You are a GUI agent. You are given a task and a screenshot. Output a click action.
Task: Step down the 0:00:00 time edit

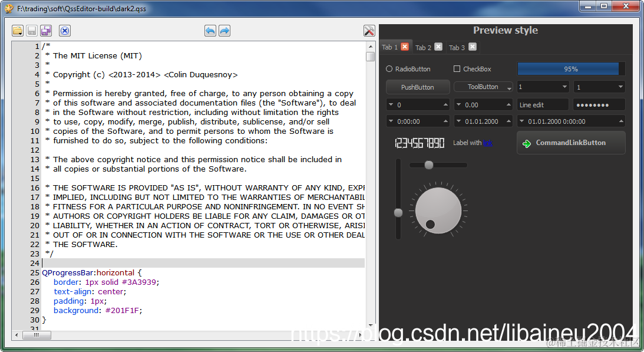click(391, 121)
